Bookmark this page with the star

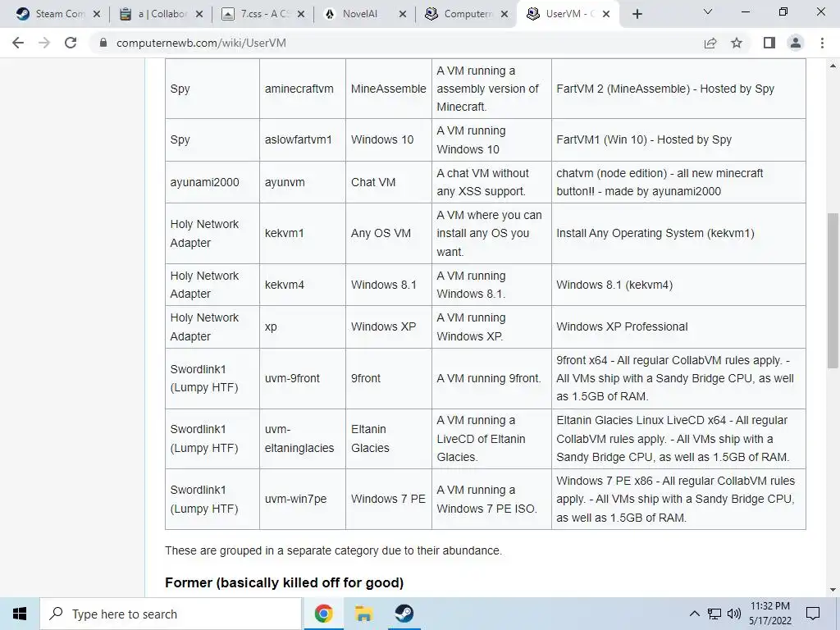click(x=737, y=43)
